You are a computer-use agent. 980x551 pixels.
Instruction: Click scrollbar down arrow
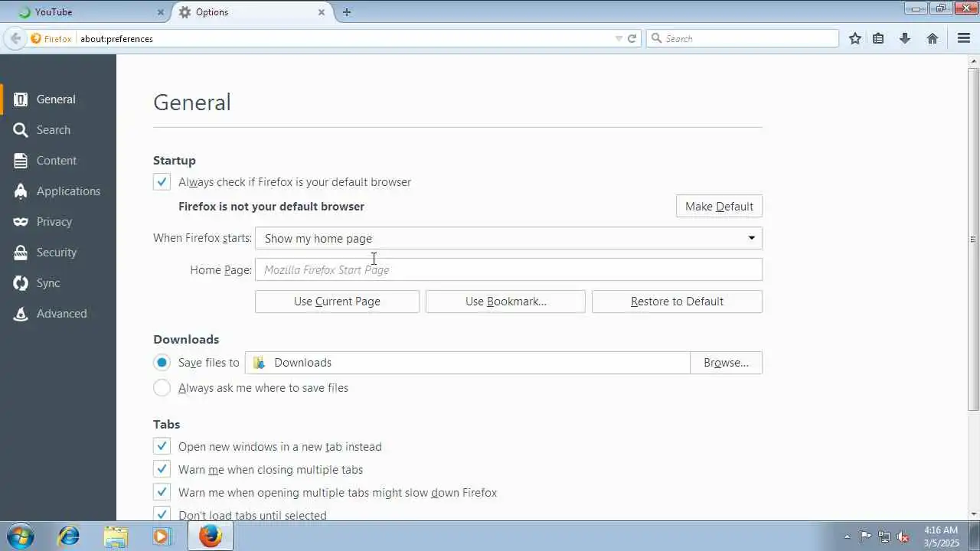[974, 514]
